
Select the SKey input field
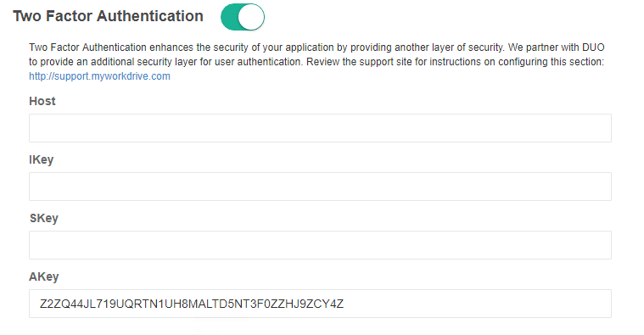pos(320,245)
